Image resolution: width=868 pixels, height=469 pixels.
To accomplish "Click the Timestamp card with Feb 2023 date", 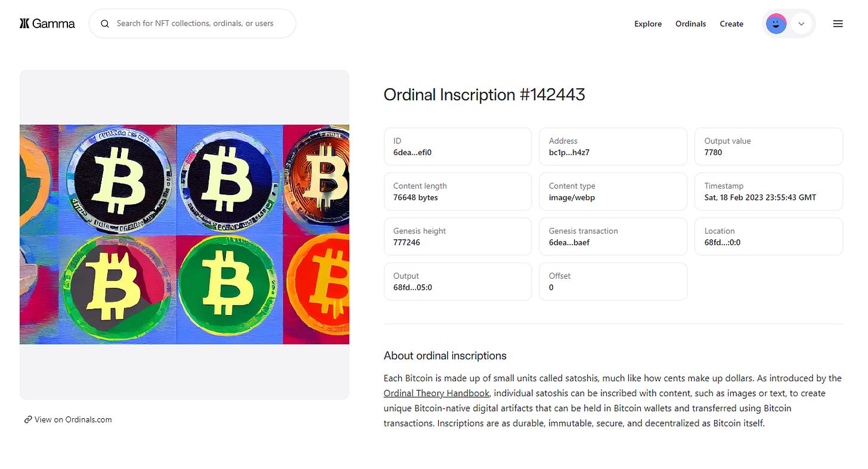I will point(768,192).
